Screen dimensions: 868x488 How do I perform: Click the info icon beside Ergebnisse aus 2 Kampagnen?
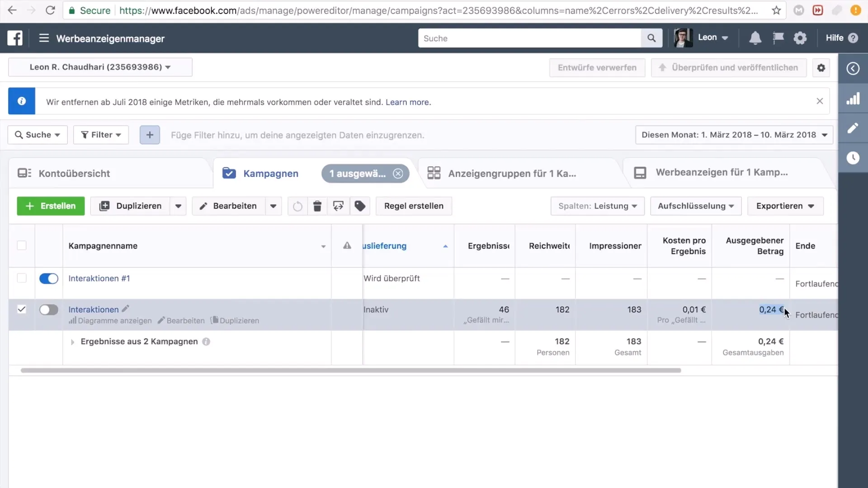[x=206, y=342]
